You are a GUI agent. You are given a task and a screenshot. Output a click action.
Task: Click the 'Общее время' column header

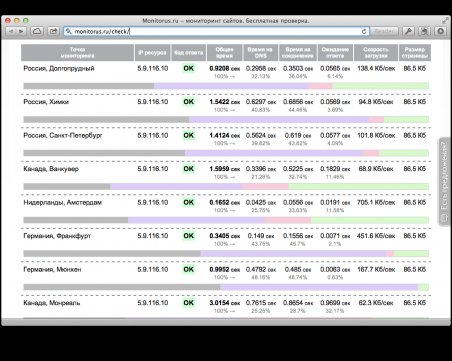pyautogui.click(x=224, y=53)
